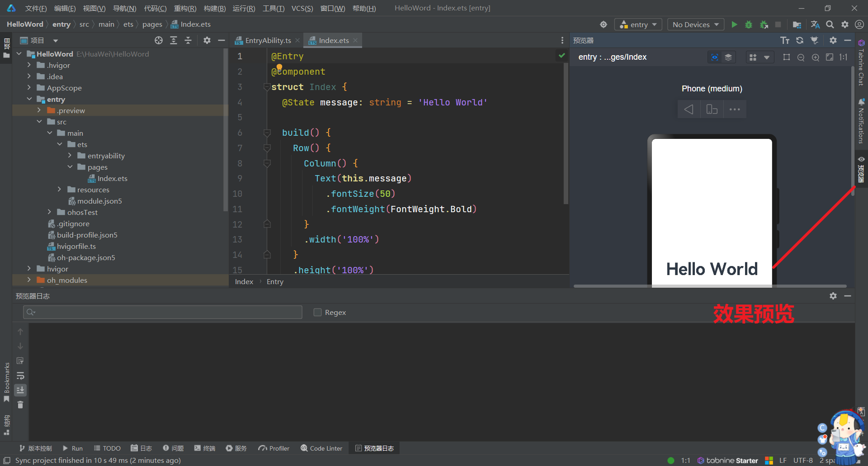Expand the .hvigor folder
The height and width of the screenshot is (466, 868).
point(29,65)
